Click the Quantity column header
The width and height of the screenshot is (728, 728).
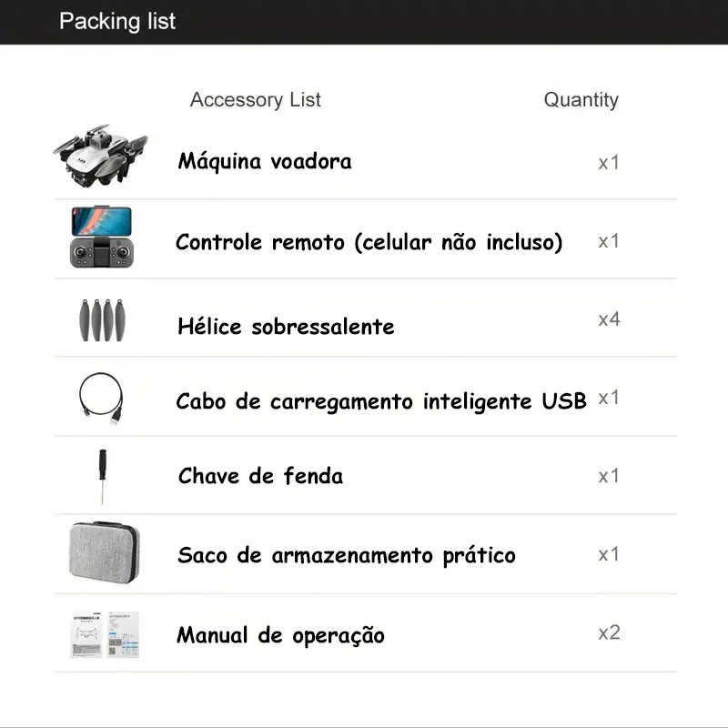click(x=581, y=100)
